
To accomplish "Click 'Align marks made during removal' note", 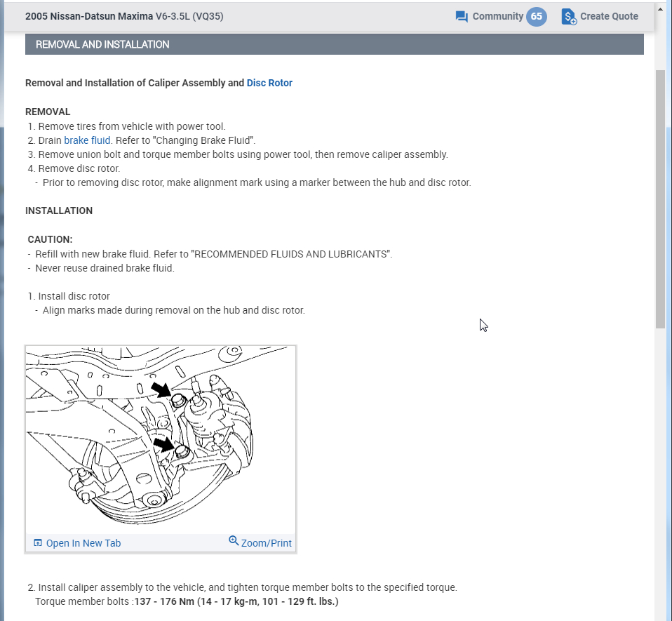I will click(170, 310).
